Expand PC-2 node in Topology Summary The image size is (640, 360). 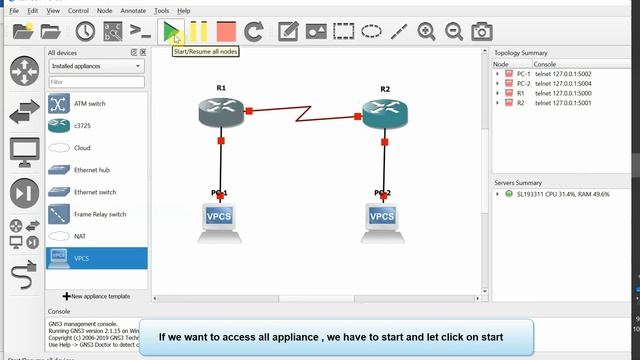click(x=497, y=84)
